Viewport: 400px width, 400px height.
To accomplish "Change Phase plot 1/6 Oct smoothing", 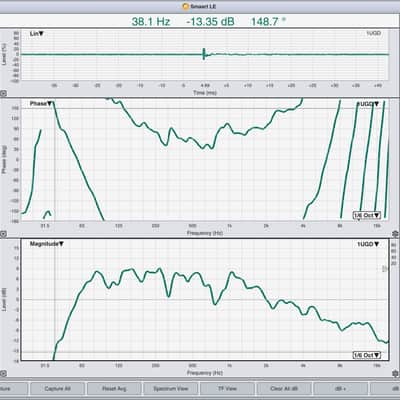I will pos(367,215).
